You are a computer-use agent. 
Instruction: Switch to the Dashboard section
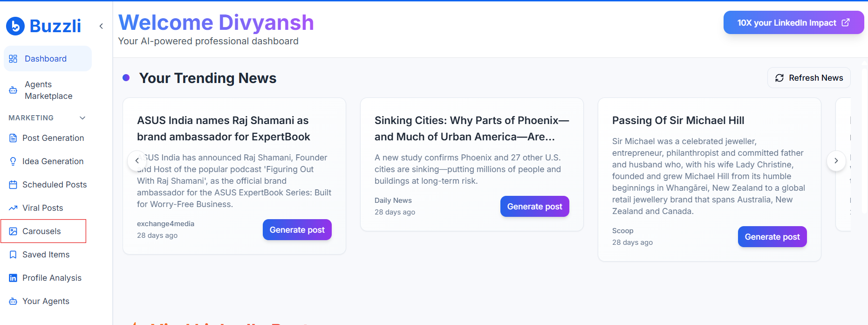click(x=45, y=58)
